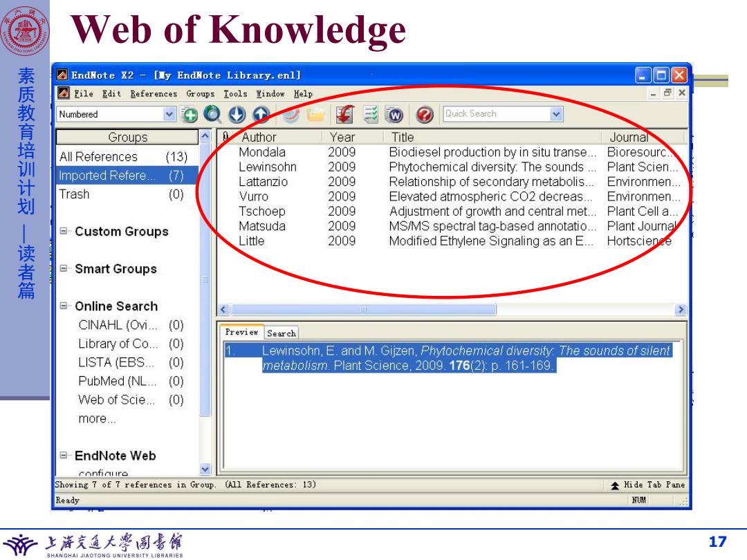Open the Tools menu

point(235,94)
